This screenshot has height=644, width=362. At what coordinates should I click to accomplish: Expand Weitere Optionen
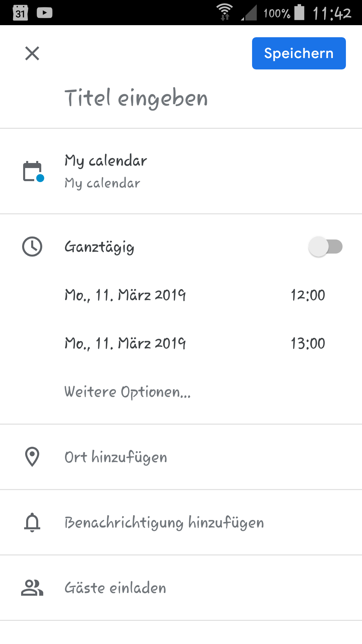128,392
